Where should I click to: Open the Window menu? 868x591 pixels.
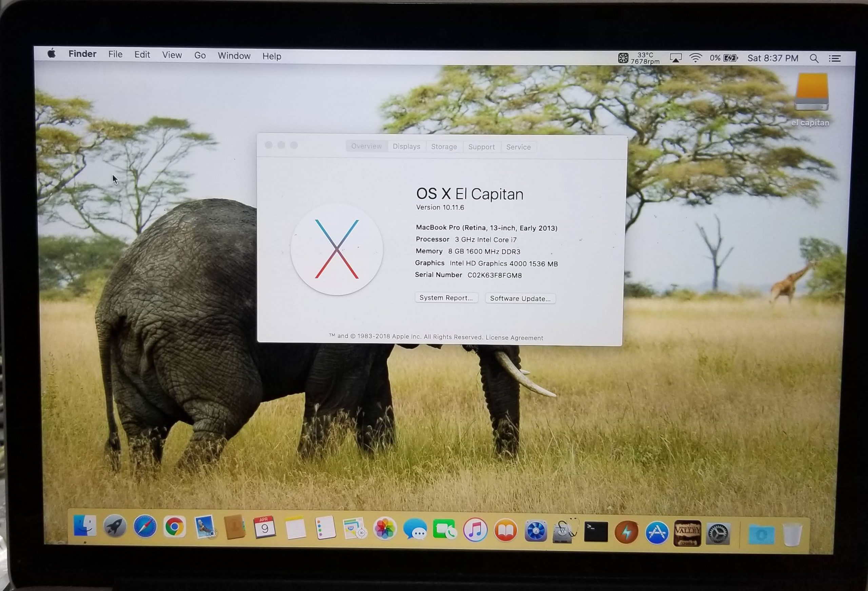click(x=234, y=56)
